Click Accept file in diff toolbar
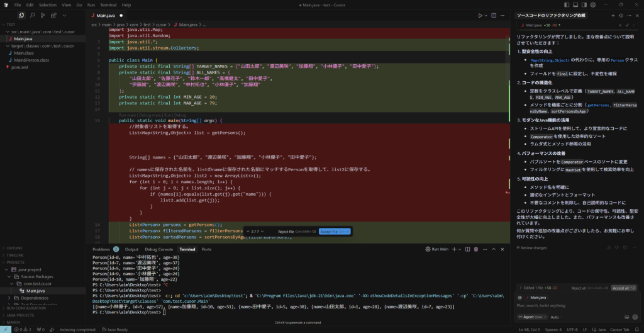 (x=335, y=232)
